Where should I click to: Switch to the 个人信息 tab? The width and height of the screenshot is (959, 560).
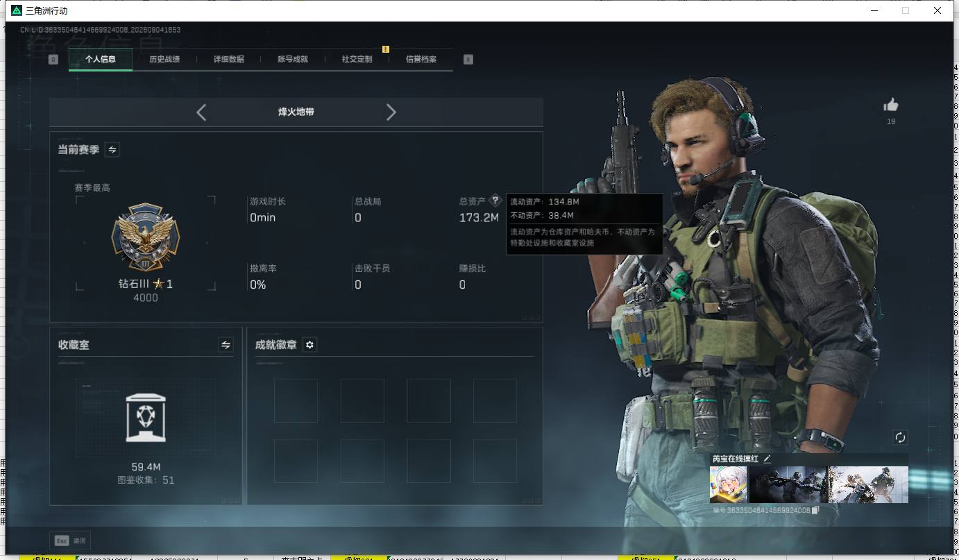(x=101, y=59)
